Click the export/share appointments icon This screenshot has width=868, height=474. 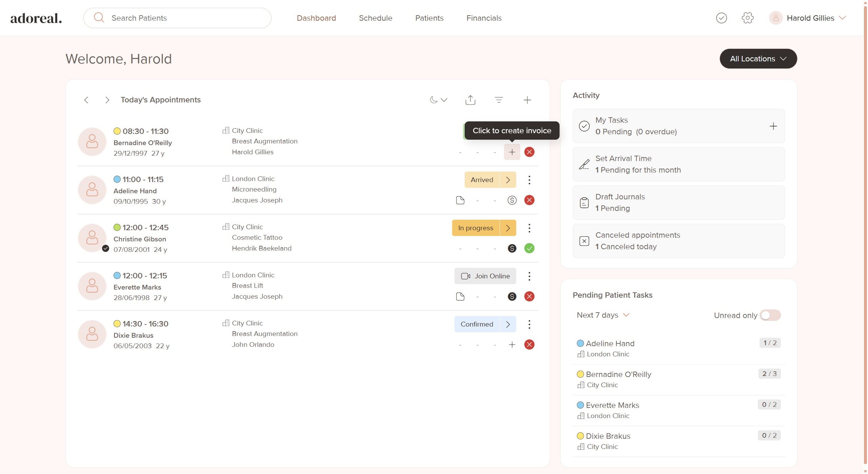pos(470,100)
